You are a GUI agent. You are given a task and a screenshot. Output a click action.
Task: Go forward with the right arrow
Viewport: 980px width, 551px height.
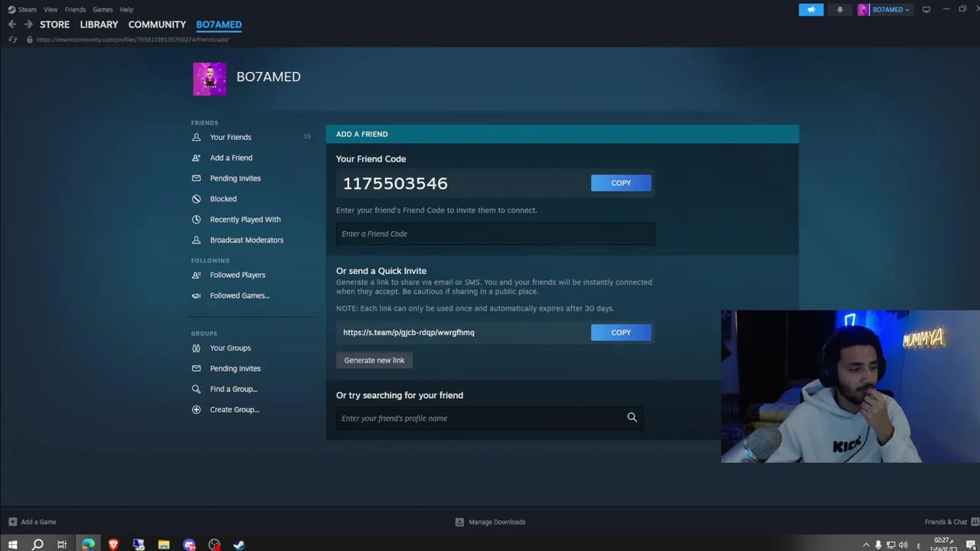click(28, 24)
